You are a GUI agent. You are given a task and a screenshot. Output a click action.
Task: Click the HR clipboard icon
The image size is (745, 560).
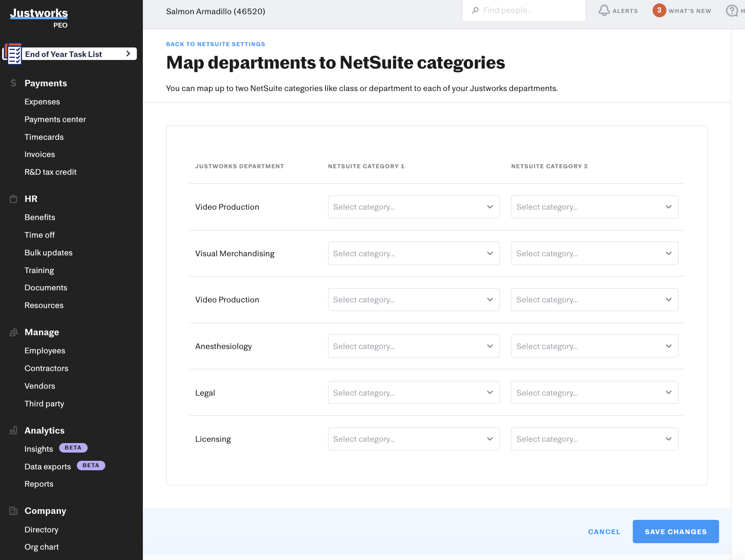coord(13,199)
